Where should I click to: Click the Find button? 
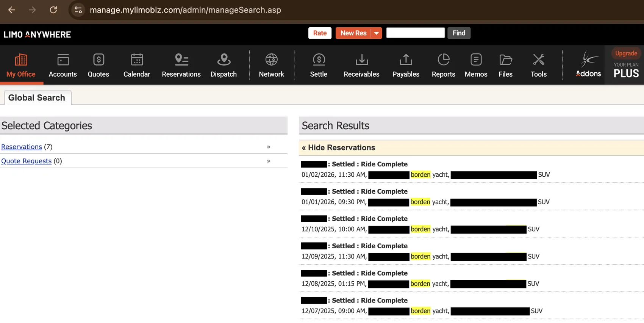tap(459, 33)
